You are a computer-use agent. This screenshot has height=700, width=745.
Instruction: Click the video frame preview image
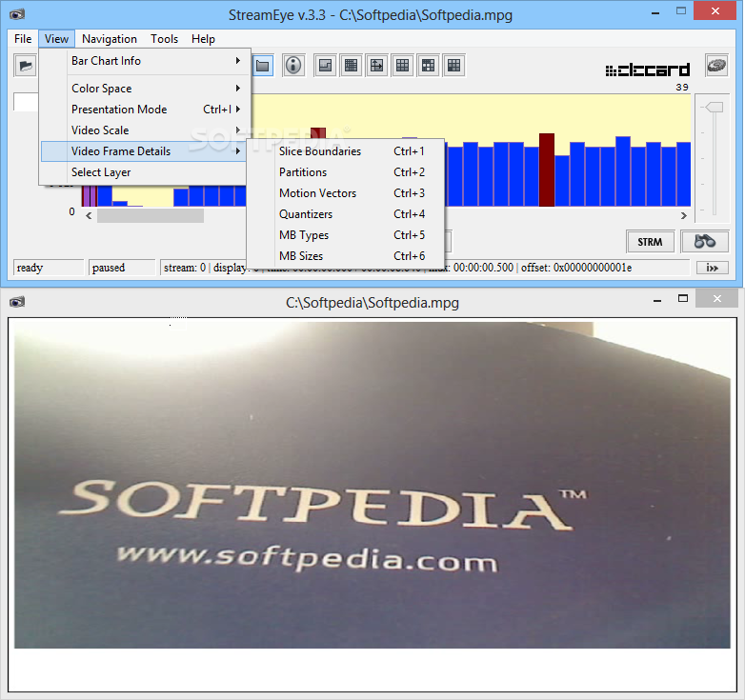click(x=372, y=485)
